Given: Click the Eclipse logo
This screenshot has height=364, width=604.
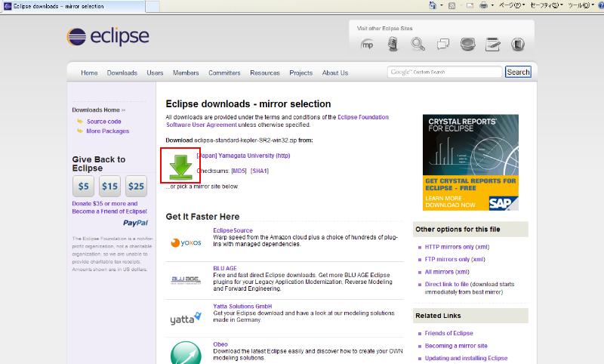Looking at the screenshot, I should tap(108, 36).
